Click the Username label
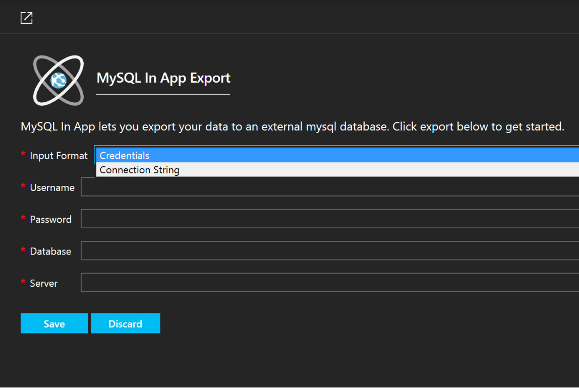 tap(52, 188)
